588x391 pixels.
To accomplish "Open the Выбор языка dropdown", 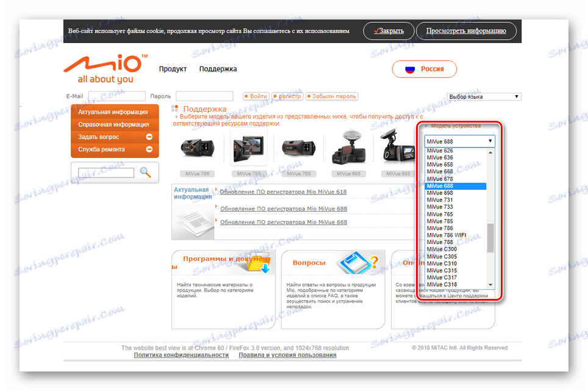I will click(484, 96).
